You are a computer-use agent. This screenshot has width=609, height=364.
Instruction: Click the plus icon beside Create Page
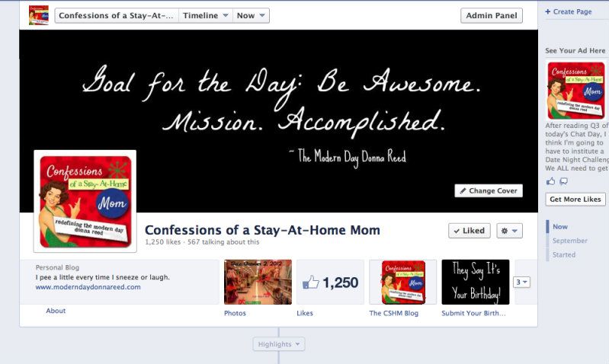(547, 11)
